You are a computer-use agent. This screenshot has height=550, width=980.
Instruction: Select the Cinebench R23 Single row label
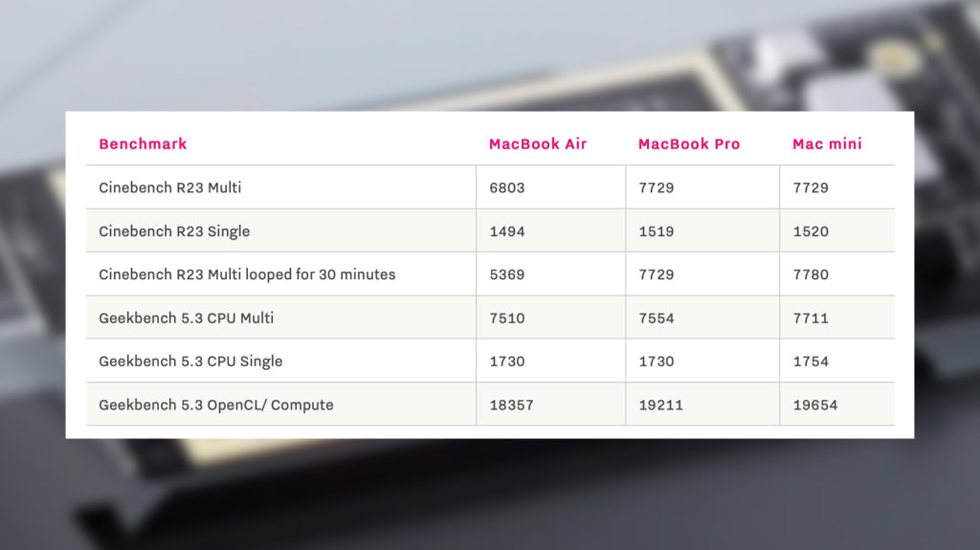(174, 231)
